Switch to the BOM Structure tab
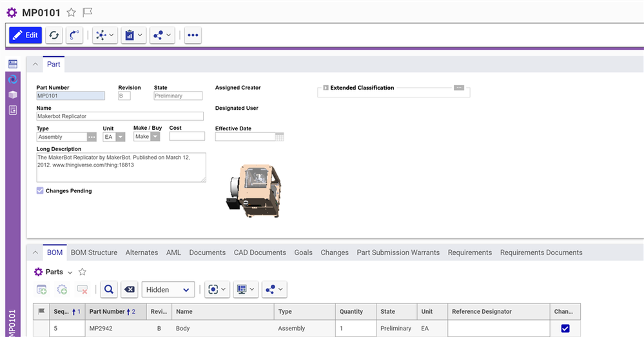 94,252
